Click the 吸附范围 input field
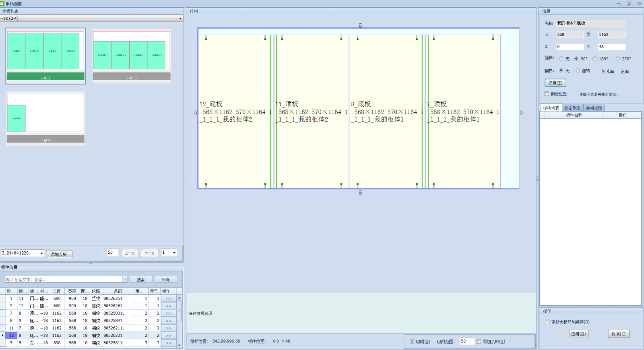This screenshot has width=644, height=350. [467, 342]
